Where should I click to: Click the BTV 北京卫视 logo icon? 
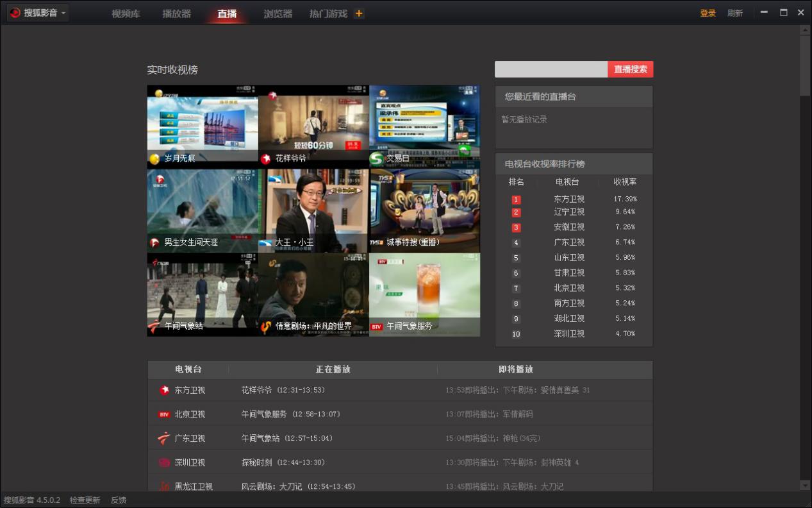point(164,414)
